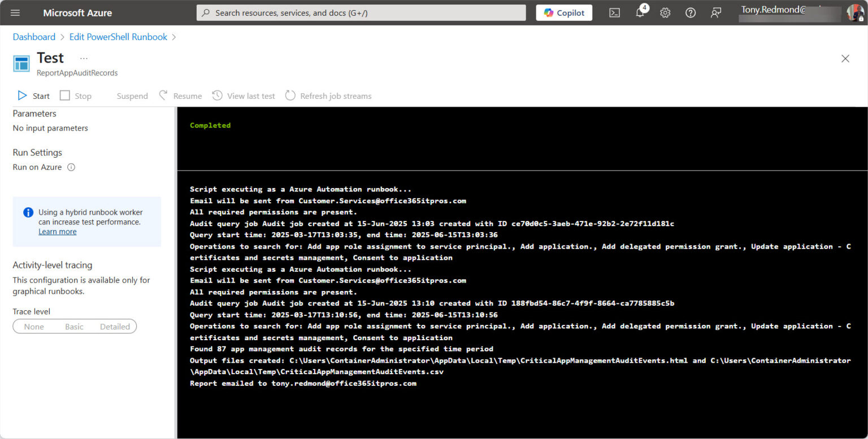Go to Edit PowerShell Runbook breadcrumb
The image size is (868, 439).
click(118, 37)
